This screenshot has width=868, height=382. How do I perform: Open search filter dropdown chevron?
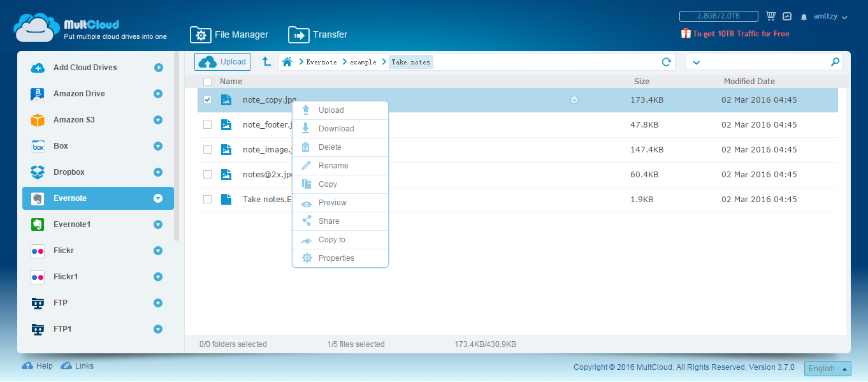pos(696,62)
